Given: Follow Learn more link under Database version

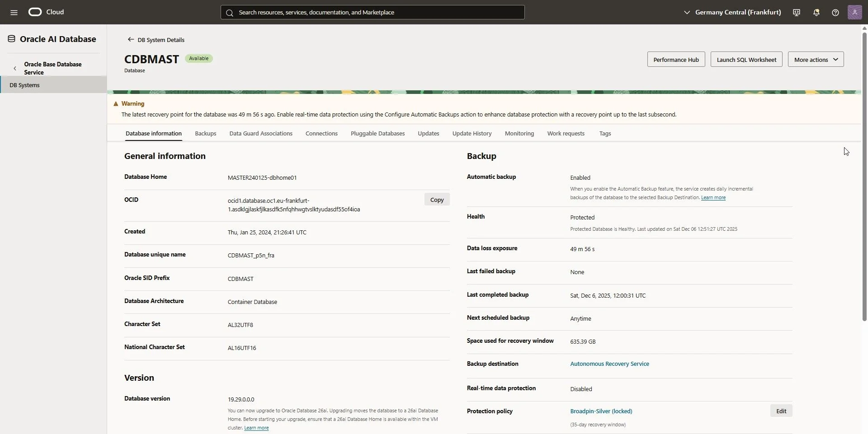Looking at the screenshot, I should pos(256,428).
